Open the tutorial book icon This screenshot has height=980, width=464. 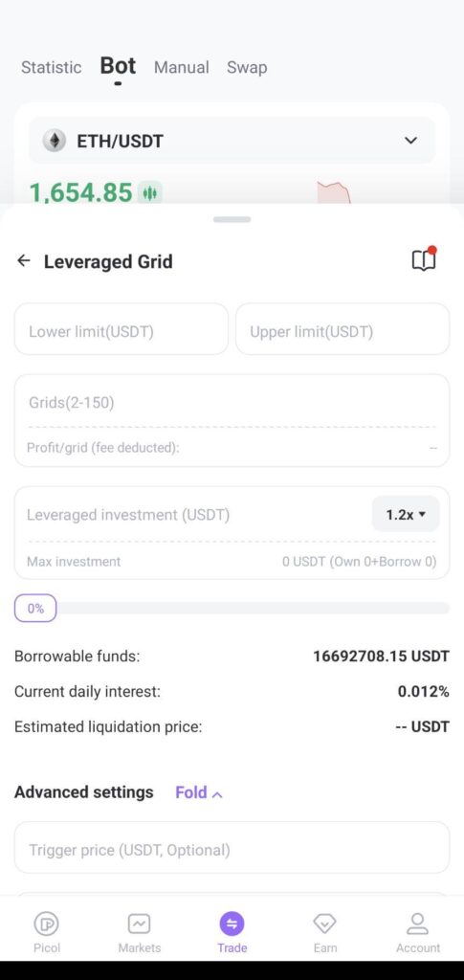[x=424, y=258]
